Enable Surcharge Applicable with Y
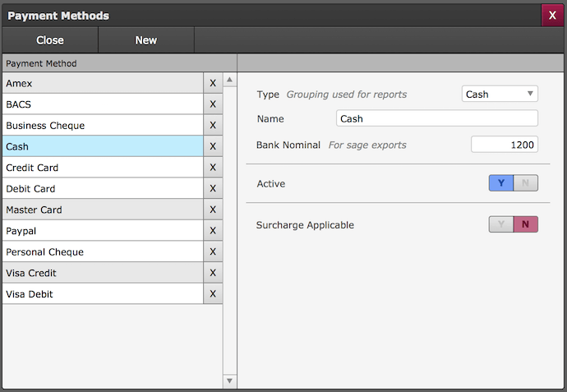Viewport: 567px width, 392px height. tap(501, 224)
